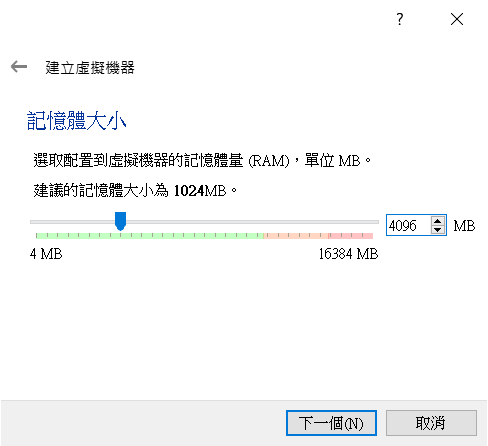Image resolution: width=488 pixels, height=446 pixels.
Task: Click the 建立虛擬機器 title text
Action: (x=90, y=68)
